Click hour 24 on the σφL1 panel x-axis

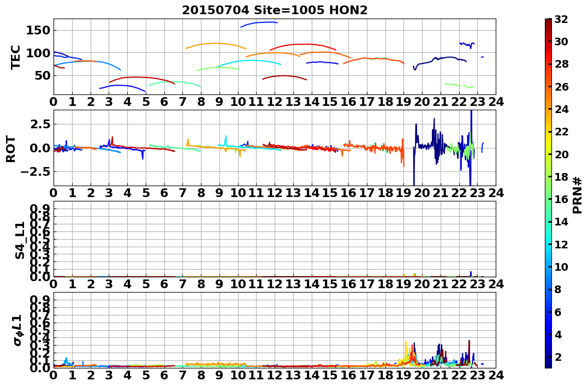point(495,376)
